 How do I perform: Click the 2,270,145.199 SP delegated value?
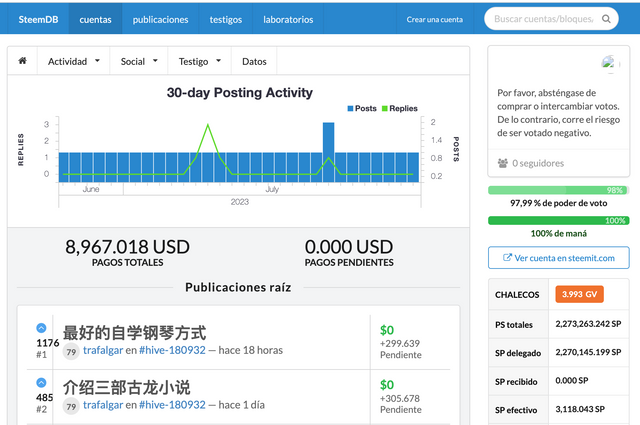(x=588, y=352)
